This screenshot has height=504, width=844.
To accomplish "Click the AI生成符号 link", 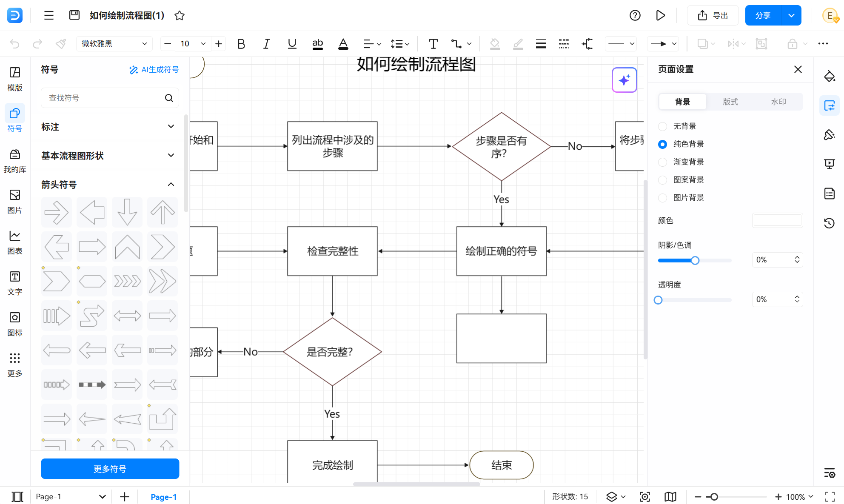I will [x=154, y=70].
